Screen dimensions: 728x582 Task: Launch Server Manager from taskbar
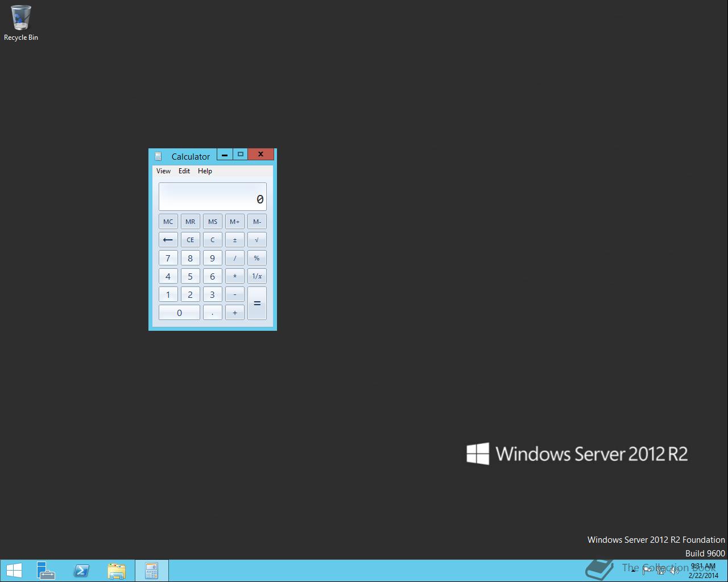coord(45,571)
